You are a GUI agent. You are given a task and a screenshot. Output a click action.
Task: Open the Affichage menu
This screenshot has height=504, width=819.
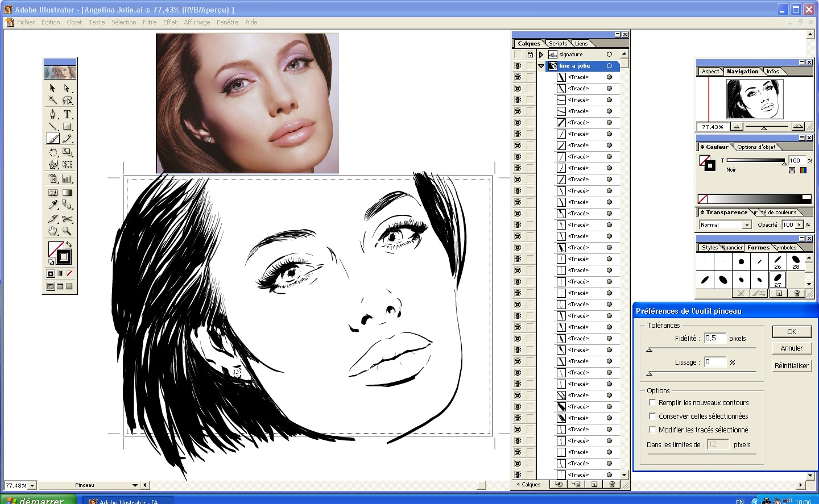(x=197, y=22)
